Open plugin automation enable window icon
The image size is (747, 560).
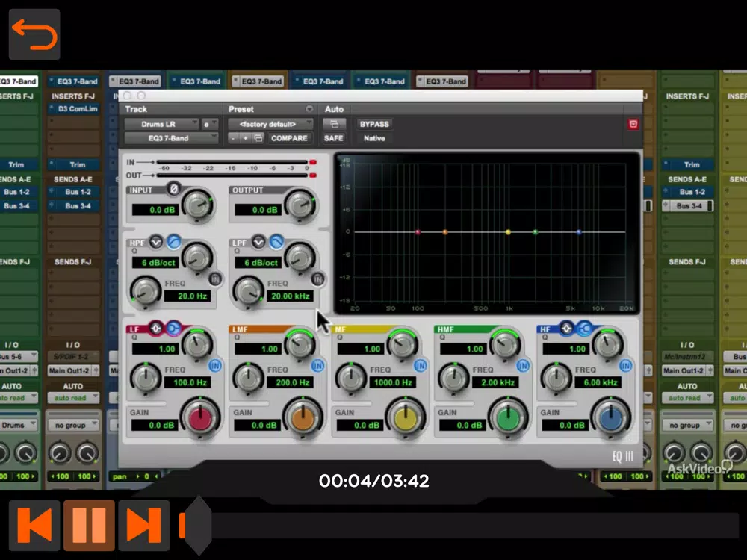[334, 124]
